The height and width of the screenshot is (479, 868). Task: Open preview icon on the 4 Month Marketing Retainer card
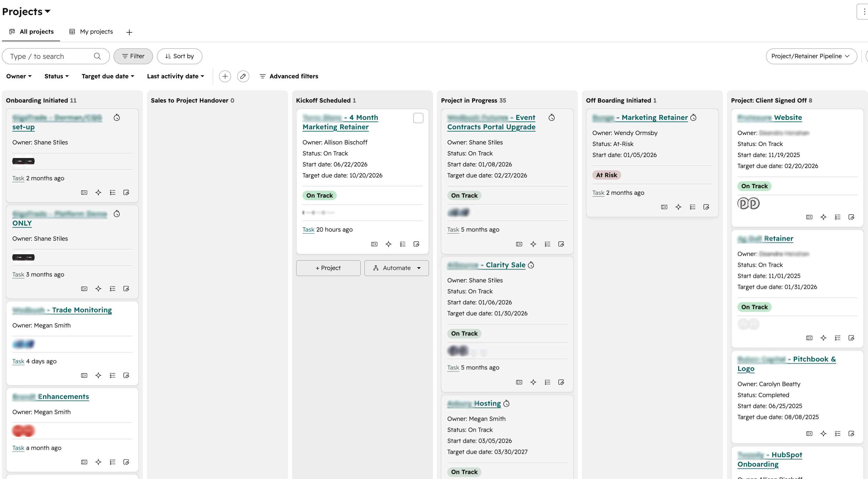tap(374, 244)
